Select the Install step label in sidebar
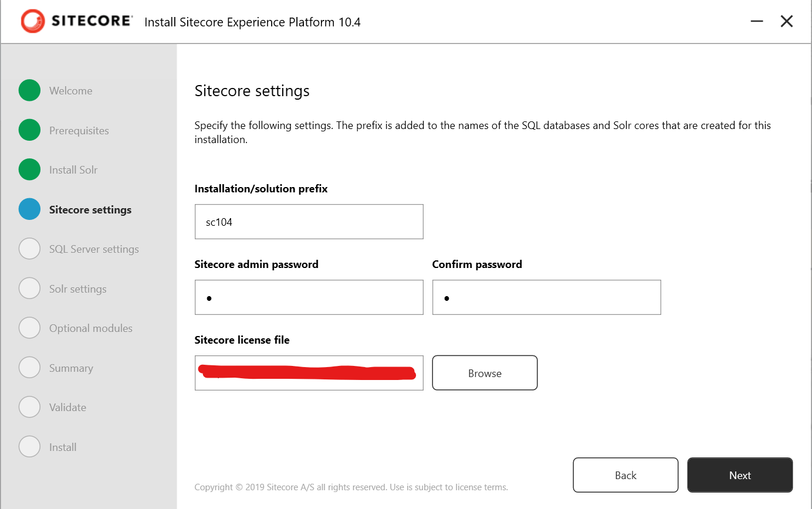Screen dimensions: 812x509 coord(63,447)
